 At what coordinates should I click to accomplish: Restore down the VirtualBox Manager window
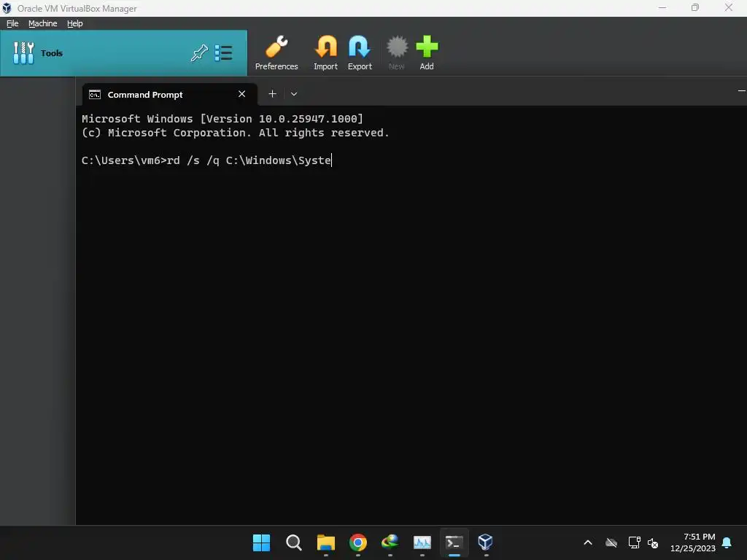coord(695,7)
